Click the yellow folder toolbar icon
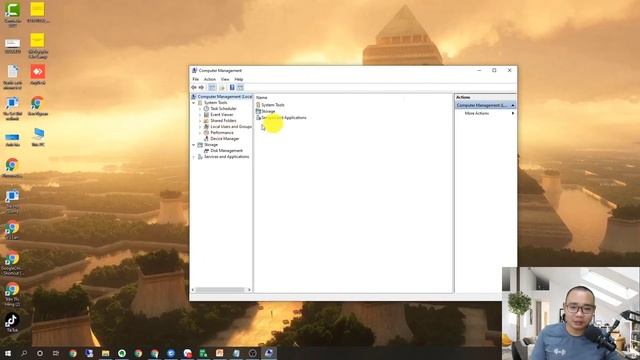Viewport: 640px width, 360px height. click(x=222, y=87)
